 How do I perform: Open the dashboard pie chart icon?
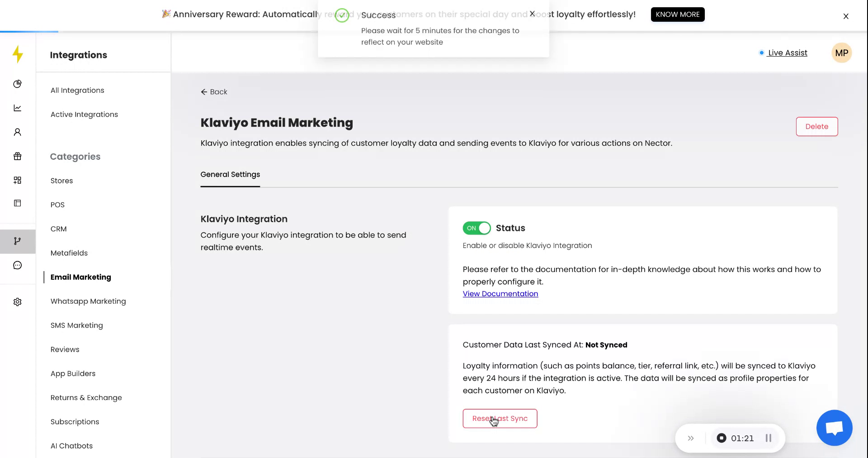click(17, 84)
